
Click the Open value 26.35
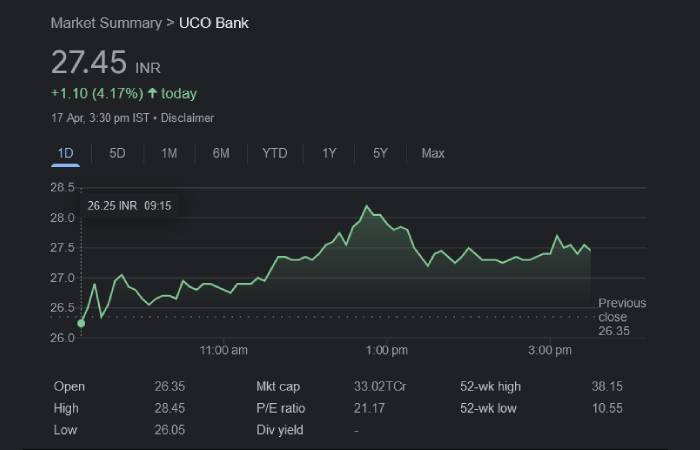[x=170, y=387]
